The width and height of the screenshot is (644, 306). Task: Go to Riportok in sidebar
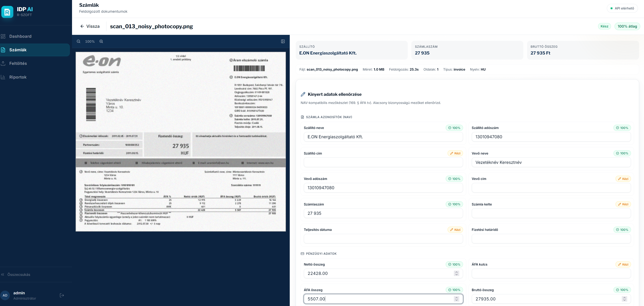tap(18, 77)
